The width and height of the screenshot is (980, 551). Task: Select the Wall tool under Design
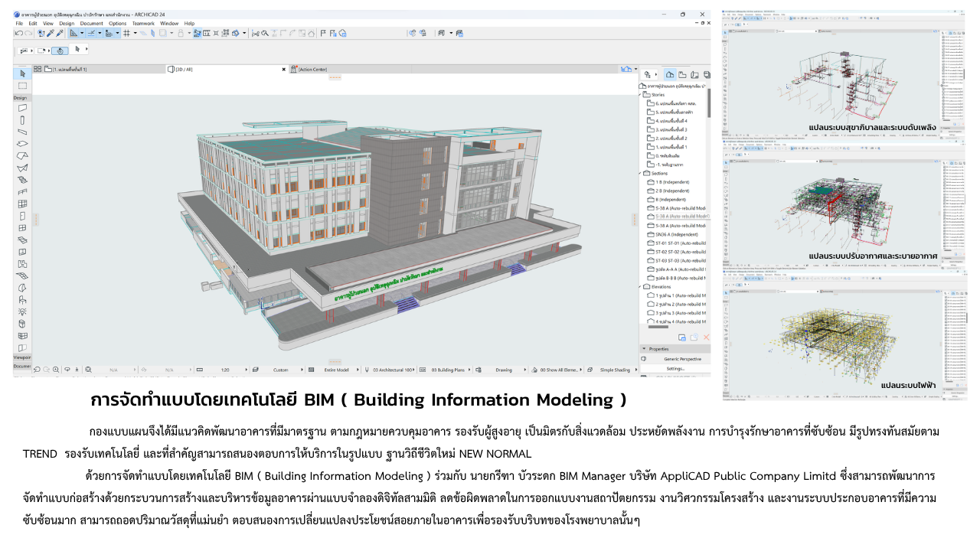click(22, 108)
